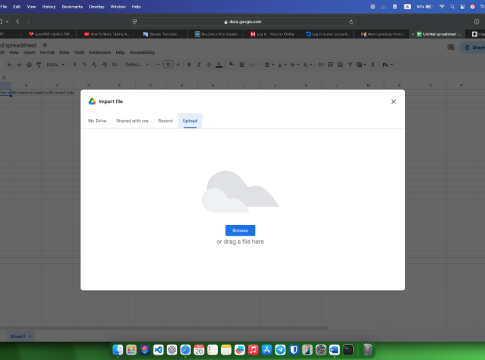This screenshot has height=360, width=485.
Task: Click the insert chart icon
Action: (x=340, y=65)
